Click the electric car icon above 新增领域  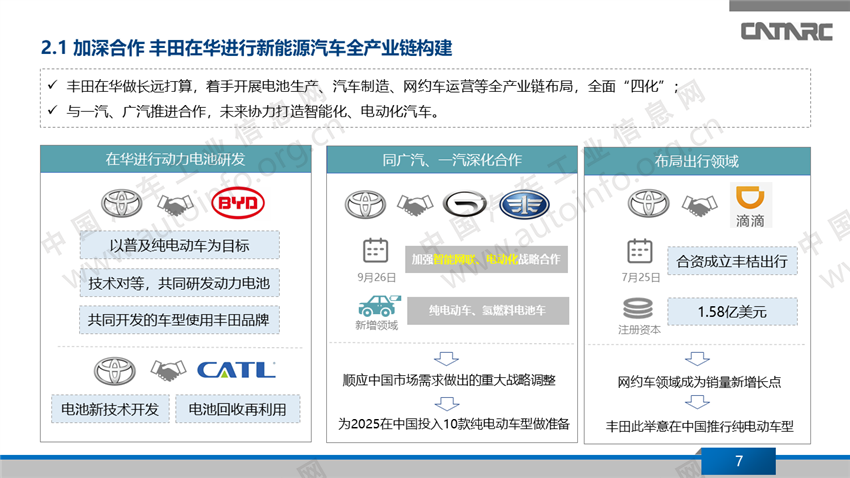click(378, 306)
